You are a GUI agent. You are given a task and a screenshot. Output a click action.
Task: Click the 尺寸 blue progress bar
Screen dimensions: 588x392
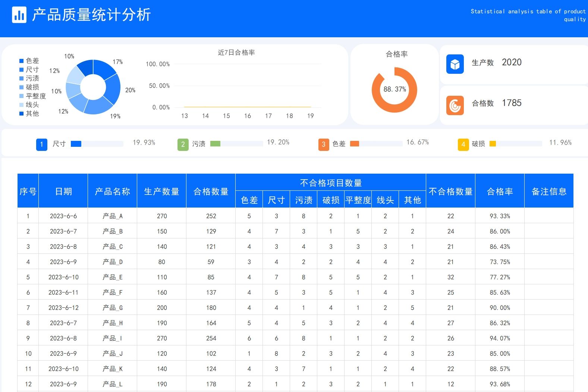(x=97, y=144)
